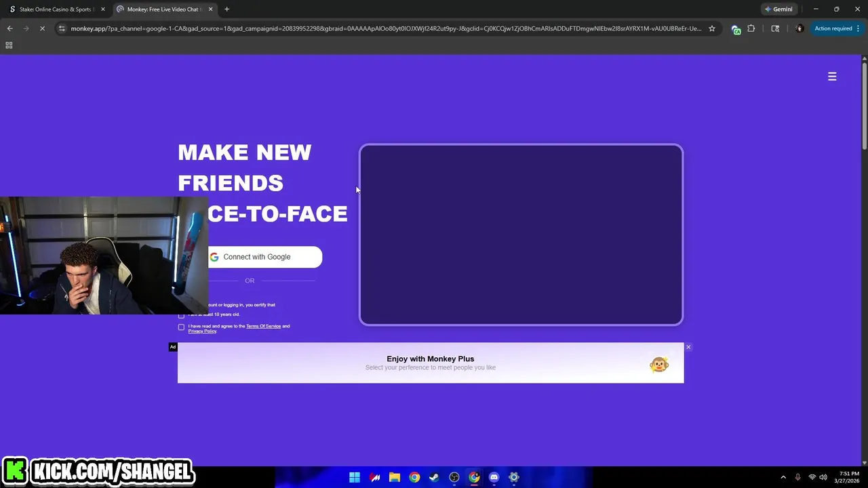Click the monkey.app URL address bar
This screenshot has width=868, height=488.
tap(386, 28)
